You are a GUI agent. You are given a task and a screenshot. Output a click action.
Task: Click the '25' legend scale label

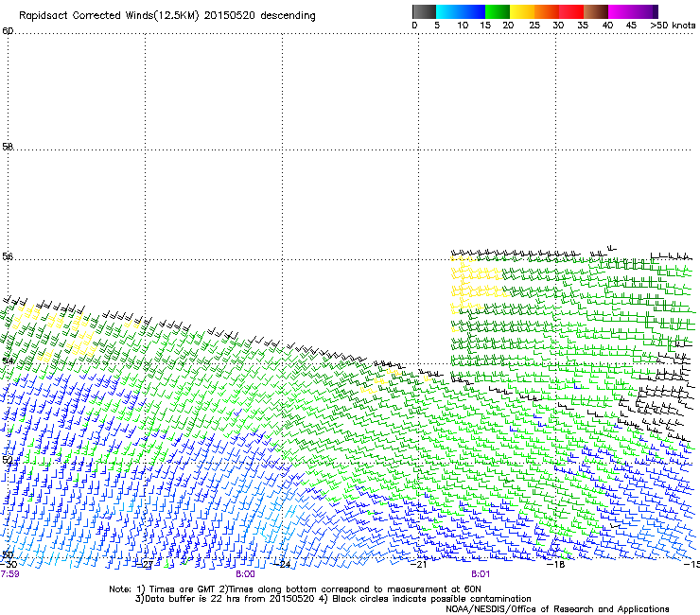pyautogui.click(x=534, y=26)
